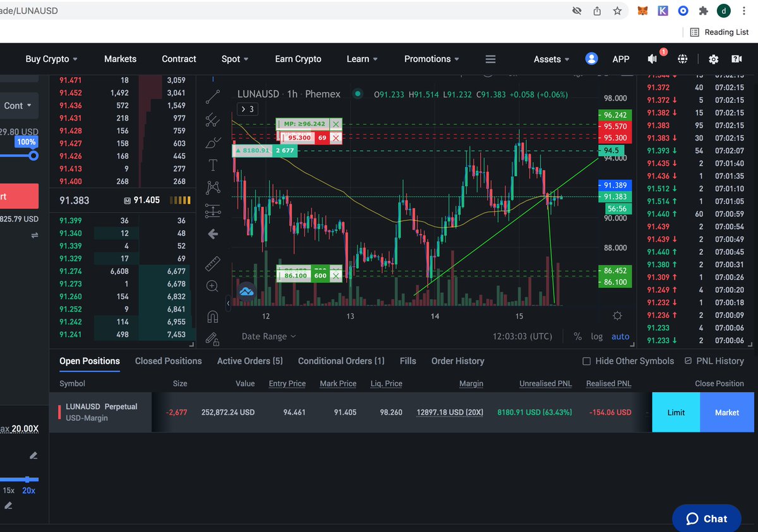Screen dimensions: 758x532
Task: Click the swap arrows icon below the order button
Action: point(34,235)
